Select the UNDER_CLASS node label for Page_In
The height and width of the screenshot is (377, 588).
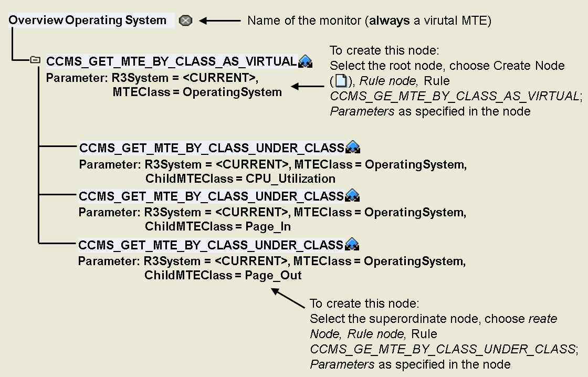pyautogui.click(x=211, y=196)
